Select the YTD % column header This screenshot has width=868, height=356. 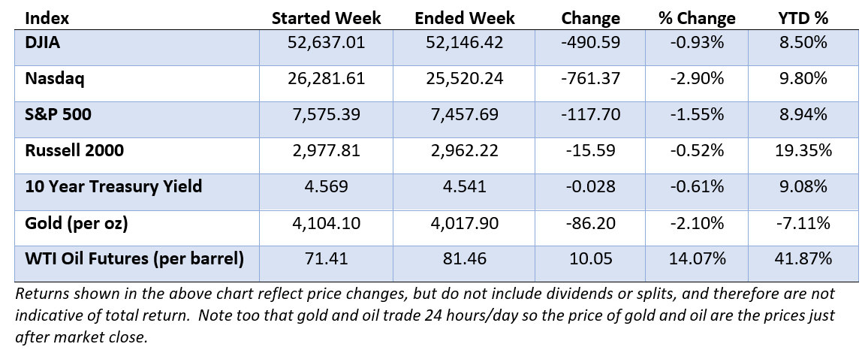803,18
